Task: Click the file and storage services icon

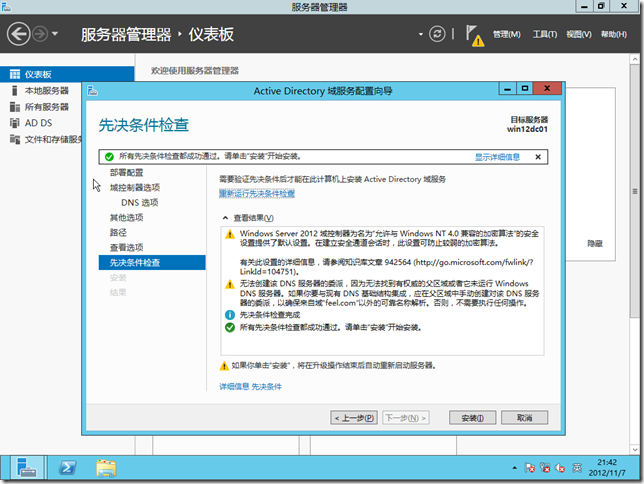Action: pyautogui.click(x=15, y=139)
